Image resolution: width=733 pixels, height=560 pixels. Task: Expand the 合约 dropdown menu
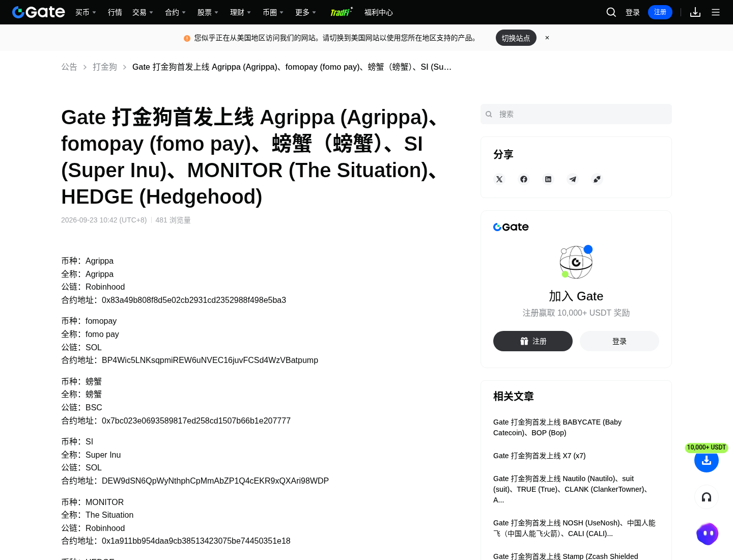pos(175,12)
